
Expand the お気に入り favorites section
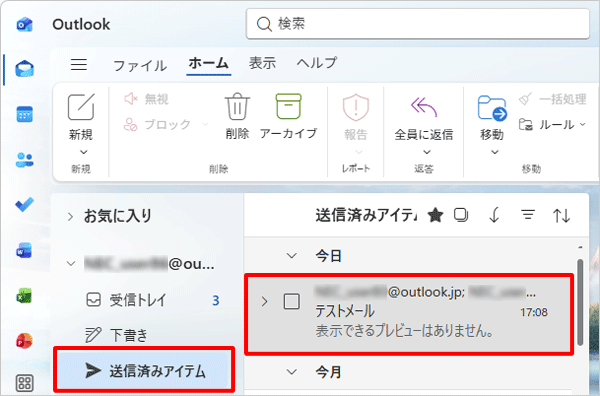coord(70,217)
